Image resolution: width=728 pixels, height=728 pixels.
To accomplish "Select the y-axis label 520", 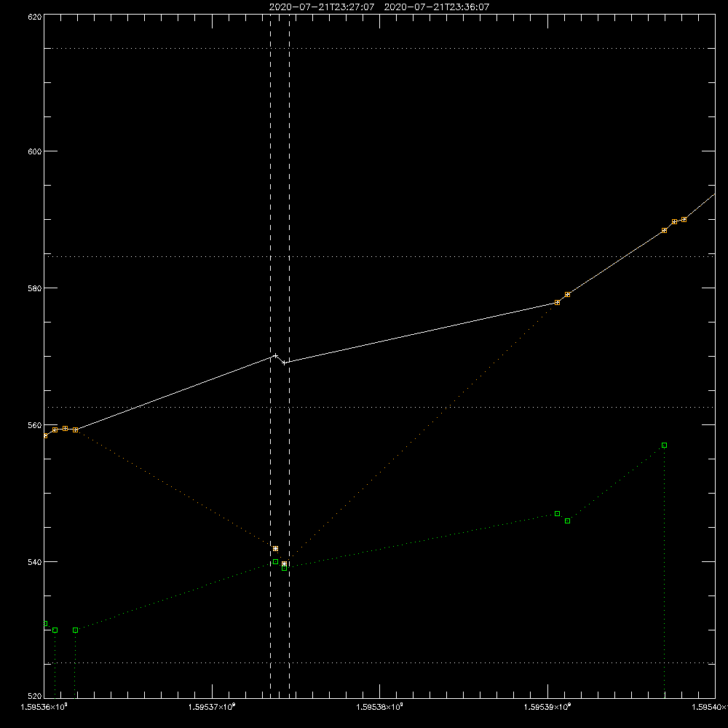I will tap(36, 696).
